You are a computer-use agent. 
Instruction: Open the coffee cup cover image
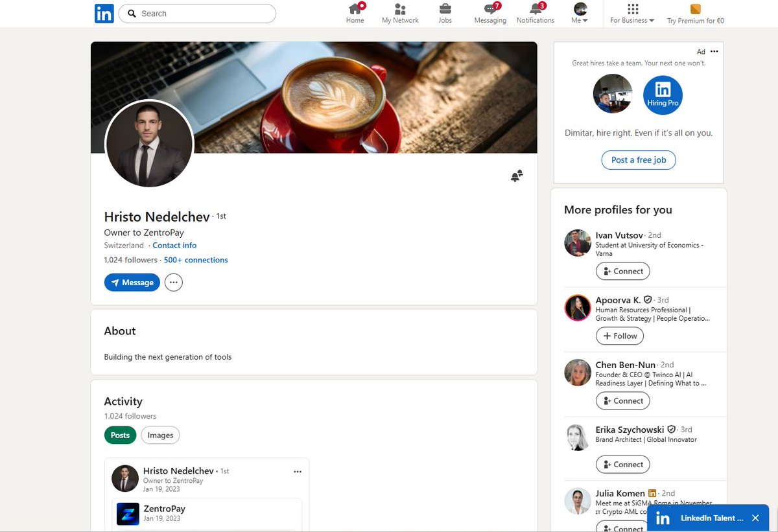click(x=314, y=97)
